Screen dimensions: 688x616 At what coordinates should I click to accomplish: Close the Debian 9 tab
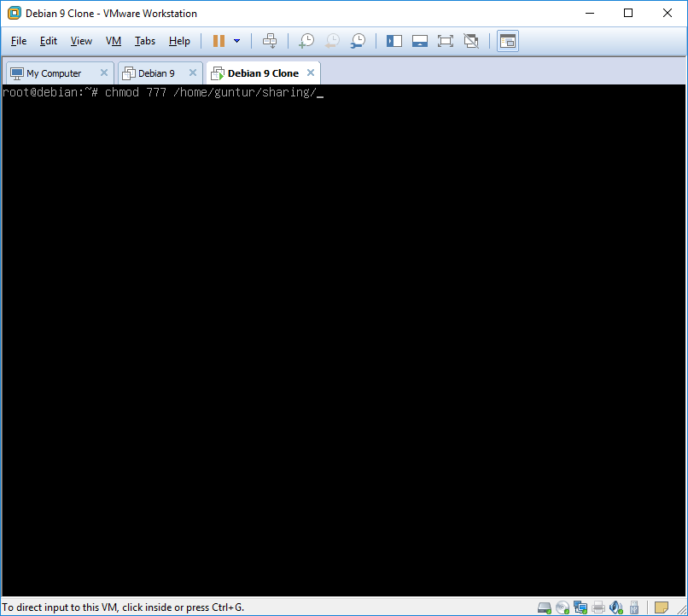pyautogui.click(x=193, y=73)
